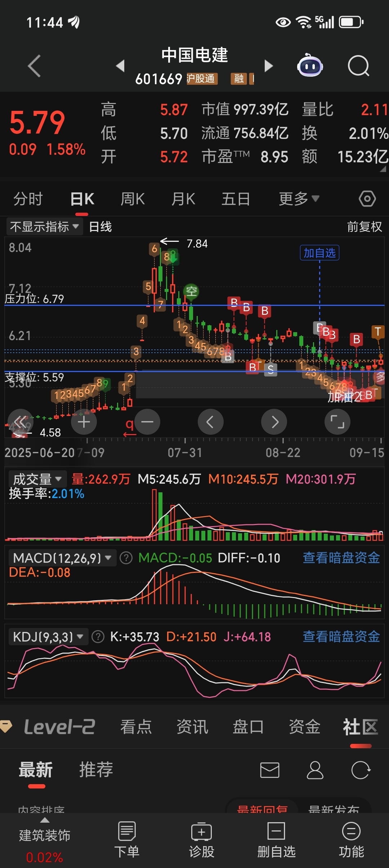Tap the 诊股 diagnose icon
The height and width of the screenshot is (868, 389).
coord(201,840)
